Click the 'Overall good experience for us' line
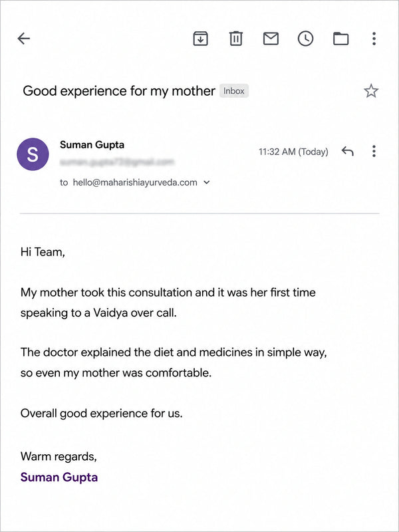The image size is (399, 532). coord(102,414)
